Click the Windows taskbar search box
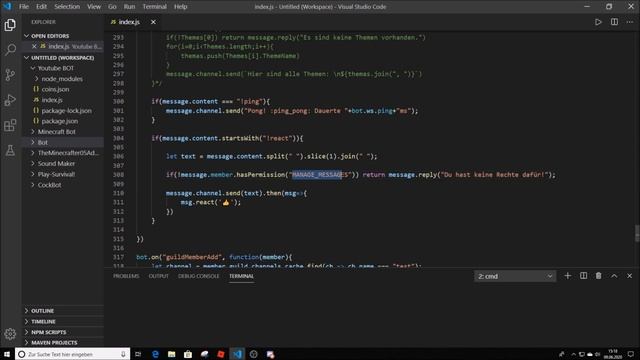This screenshot has height=360, width=640. point(73,354)
